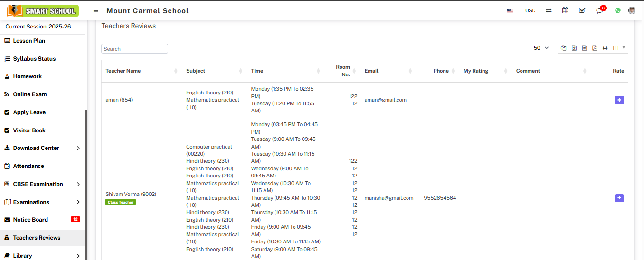Click the WhatsApp icon in header
Screen dimensions: 644x260
[617, 10]
